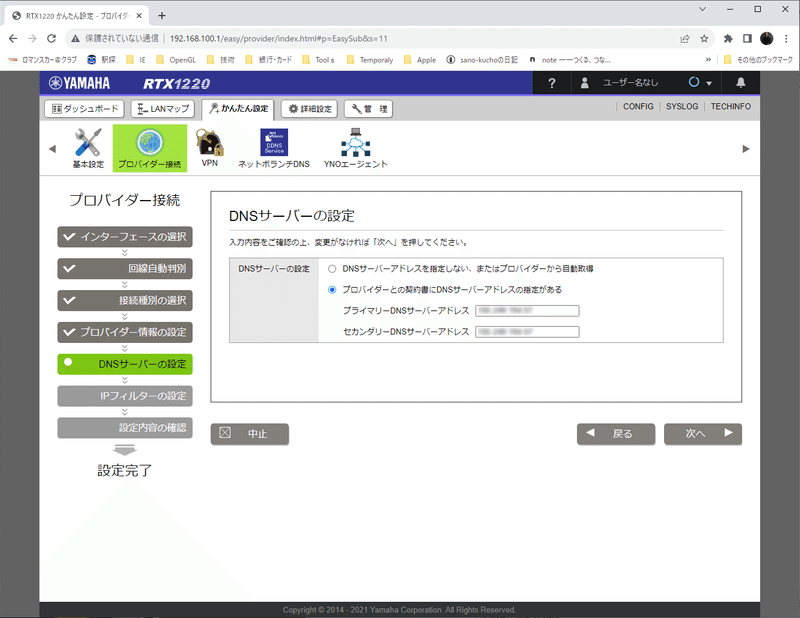Go to 接続種別の選択 step

click(125, 300)
